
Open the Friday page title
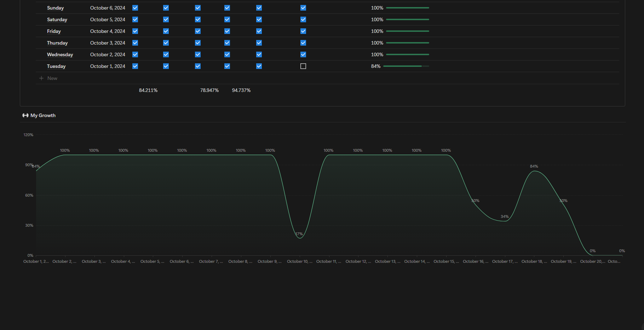[x=54, y=31]
